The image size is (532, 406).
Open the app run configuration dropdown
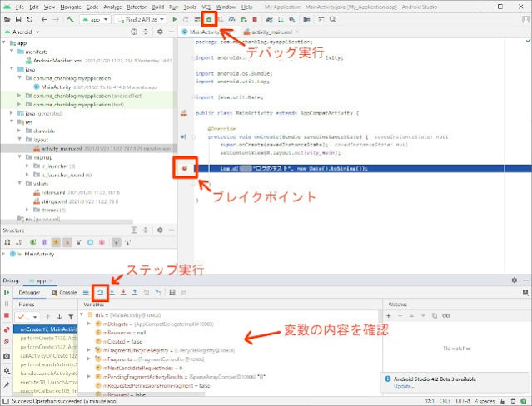tap(98, 18)
